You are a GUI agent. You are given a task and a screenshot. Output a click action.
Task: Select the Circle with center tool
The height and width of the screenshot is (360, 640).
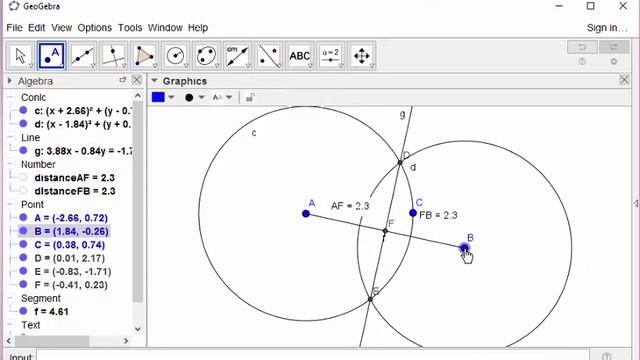click(176, 56)
